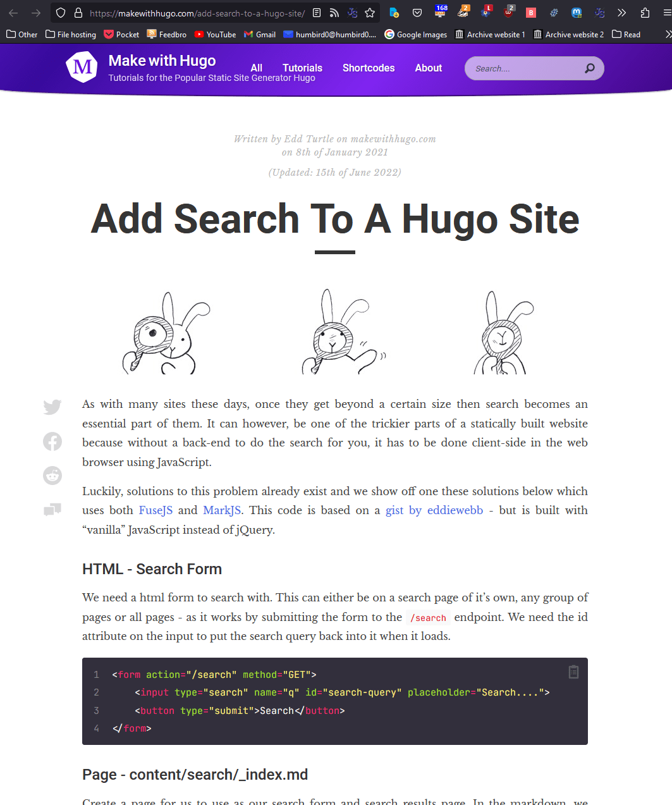Click the Make with Hugo logo

pyautogui.click(x=82, y=67)
